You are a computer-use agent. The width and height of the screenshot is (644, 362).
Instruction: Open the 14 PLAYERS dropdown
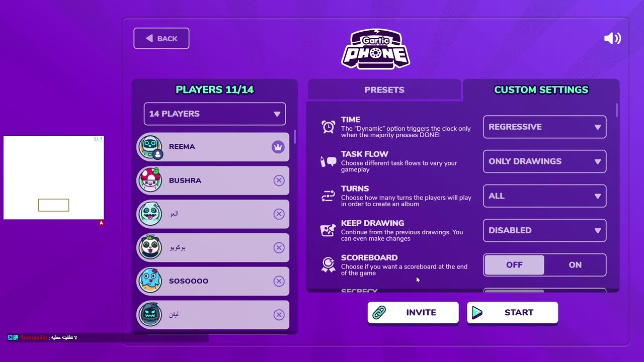tap(215, 114)
